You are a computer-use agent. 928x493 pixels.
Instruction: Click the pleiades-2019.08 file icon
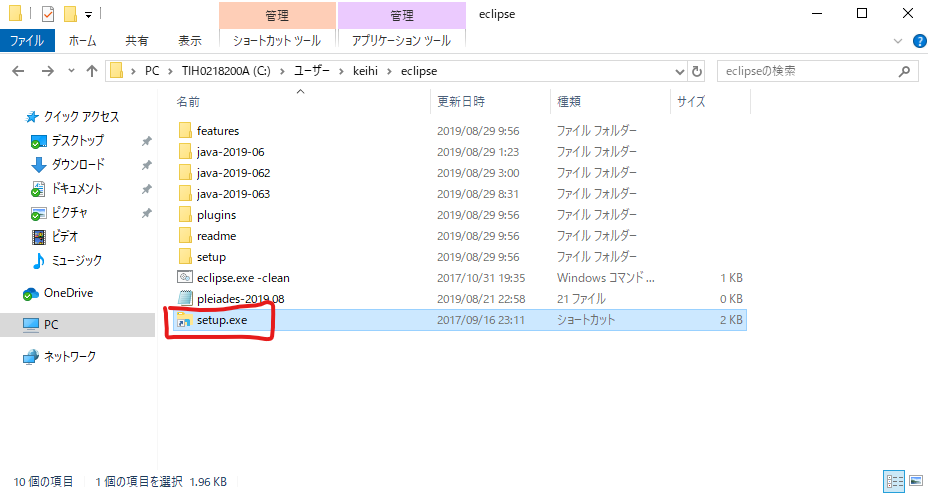[x=185, y=298]
